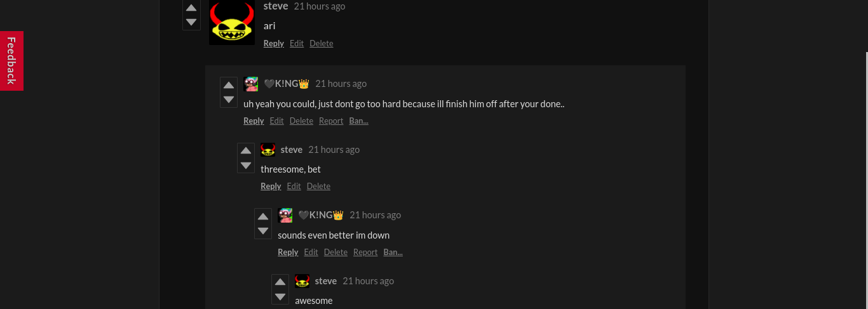Open Ban... options on "uh yeah" comment
The image size is (868, 309).
click(x=358, y=121)
